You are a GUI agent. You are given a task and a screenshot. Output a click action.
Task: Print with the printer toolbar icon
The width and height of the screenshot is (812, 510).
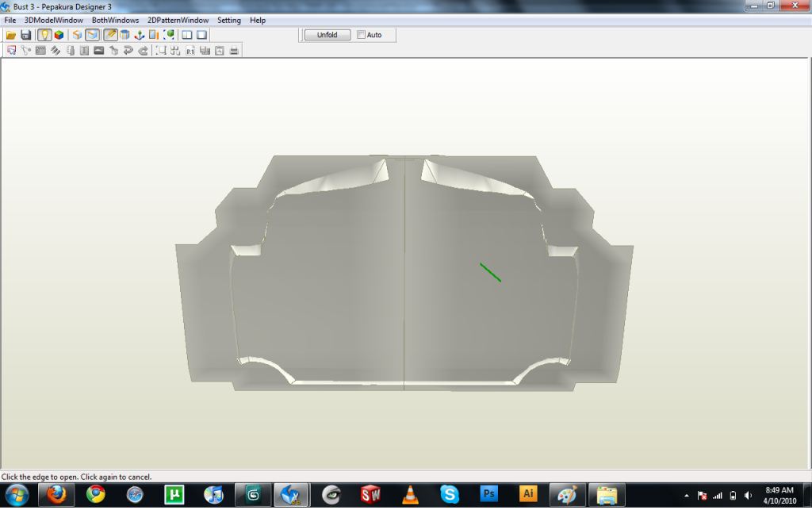pos(234,50)
